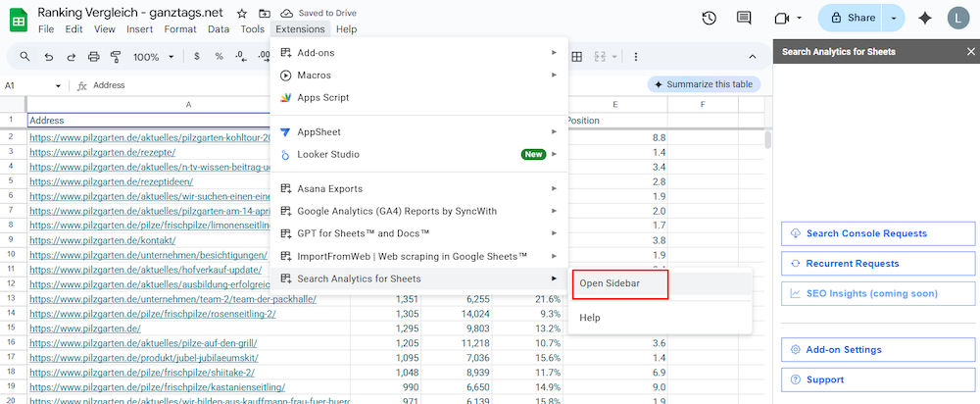Image resolution: width=980 pixels, height=404 pixels.
Task: Open the View menu
Action: (x=105, y=28)
